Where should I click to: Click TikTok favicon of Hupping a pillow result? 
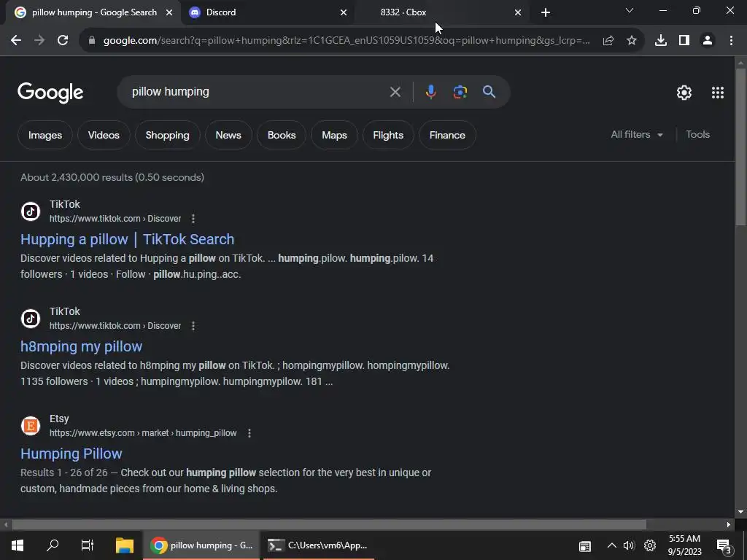31,211
